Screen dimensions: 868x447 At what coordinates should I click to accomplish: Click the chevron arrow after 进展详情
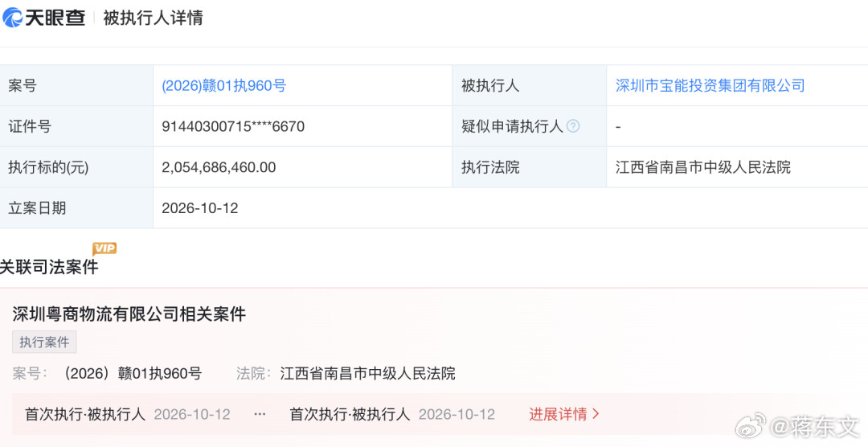(596, 414)
